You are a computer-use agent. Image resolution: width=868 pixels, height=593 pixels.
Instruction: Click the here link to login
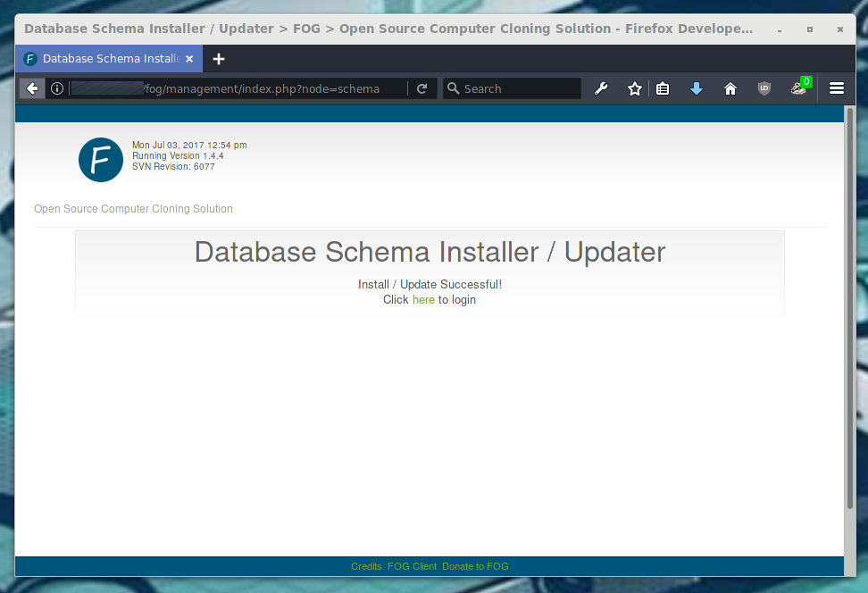[423, 299]
